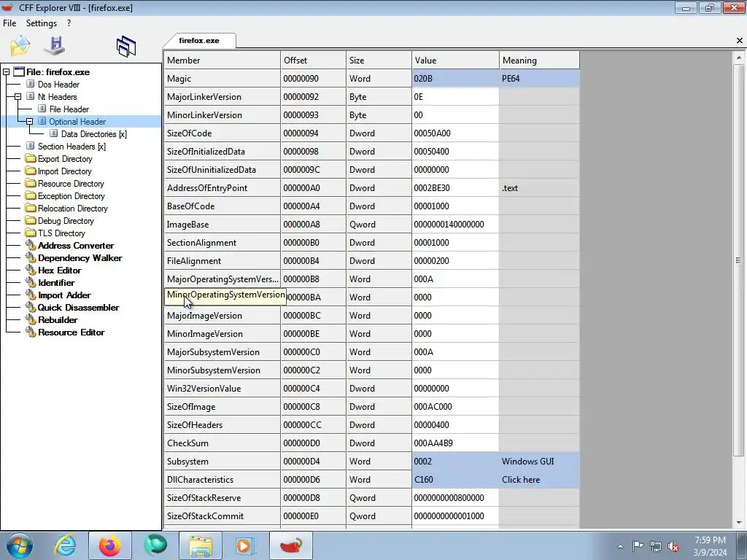Click the Resource Editor tool icon

[x=31, y=332]
